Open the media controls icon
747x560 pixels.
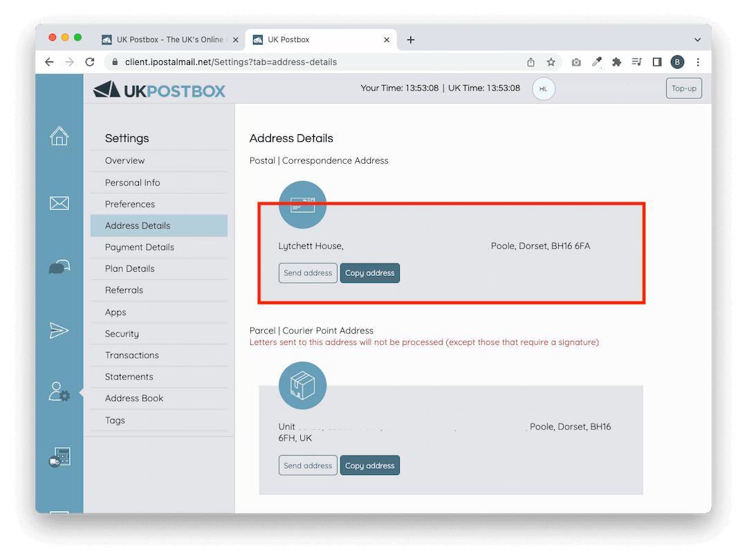(x=636, y=62)
